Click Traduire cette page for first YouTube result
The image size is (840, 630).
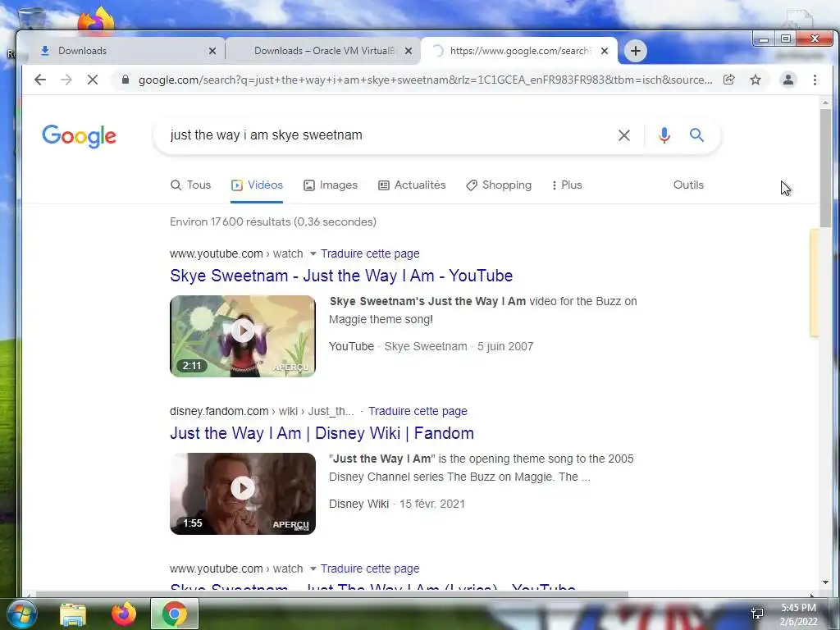pos(370,253)
